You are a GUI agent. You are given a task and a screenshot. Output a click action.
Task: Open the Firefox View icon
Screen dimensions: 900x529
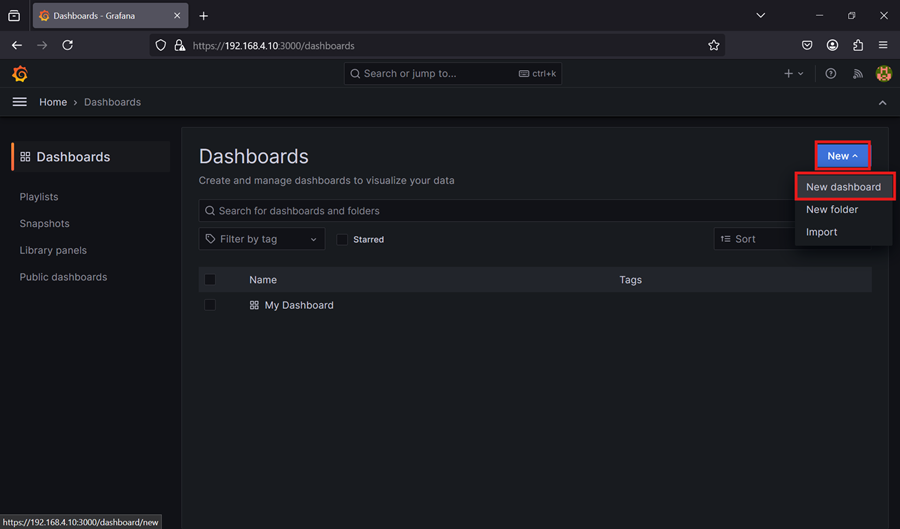(x=14, y=15)
